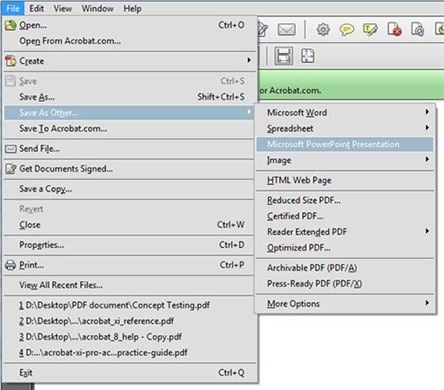Choose Press-Ready PDF (PDF/X)
The image size is (444, 390).
345,284
